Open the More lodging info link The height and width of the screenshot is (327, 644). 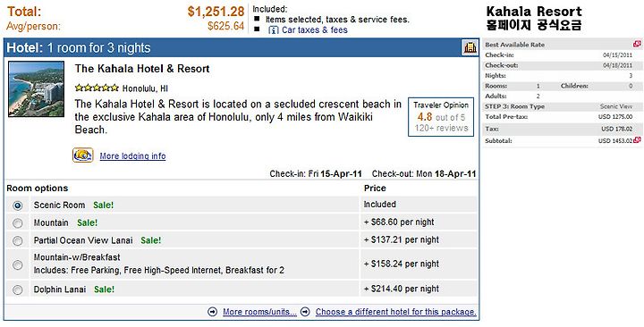point(132,156)
